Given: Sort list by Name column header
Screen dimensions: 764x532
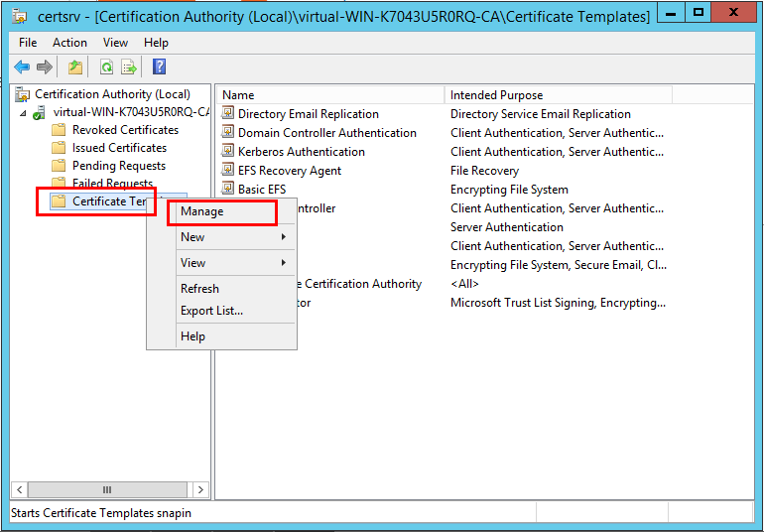Looking at the screenshot, I should coord(329,95).
